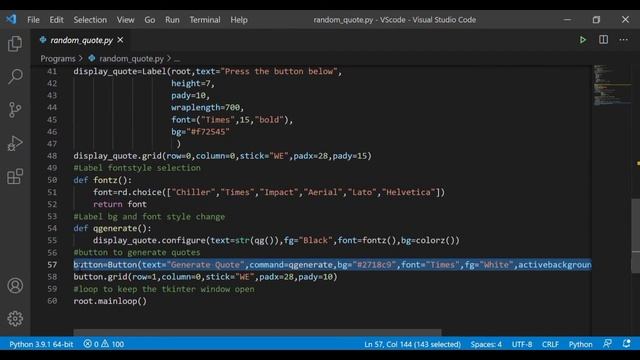The image size is (640, 360).
Task: Click the '#Label fontstyle selection' comment
Action: click(x=137, y=168)
